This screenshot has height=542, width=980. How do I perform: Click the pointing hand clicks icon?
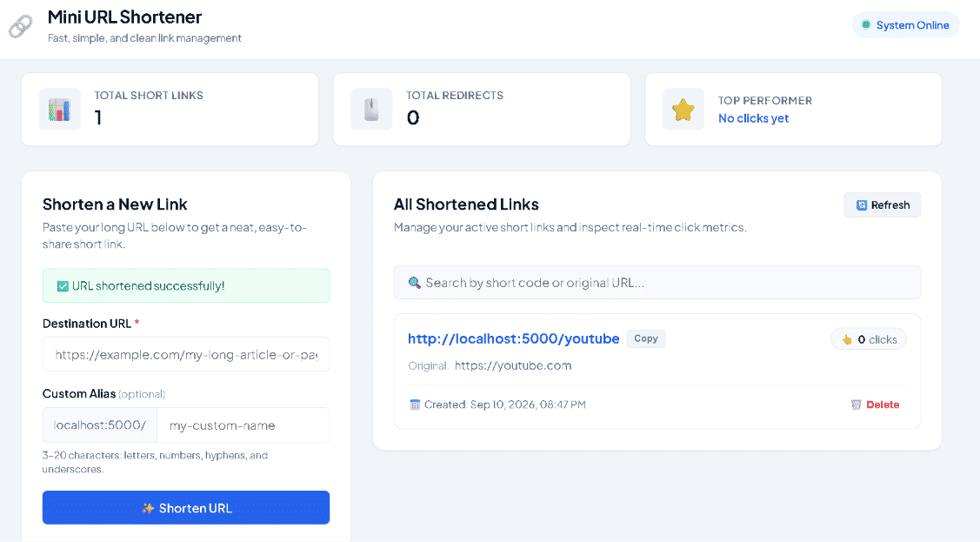coord(847,339)
